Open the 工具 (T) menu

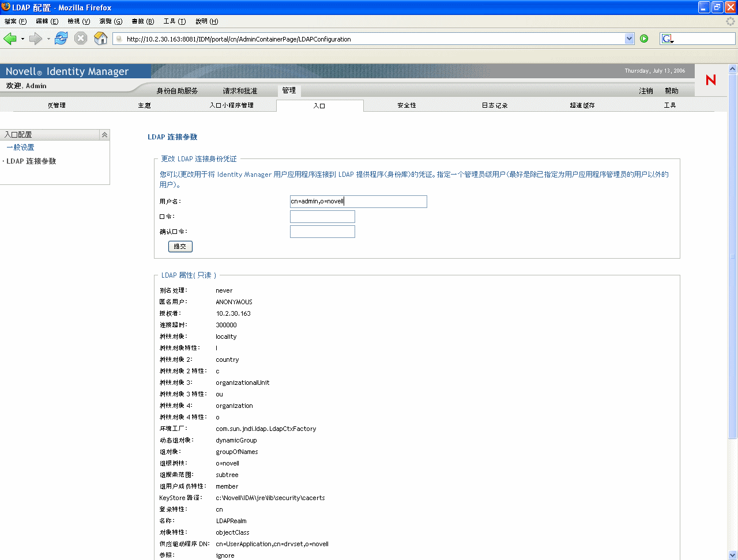click(x=175, y=21)
